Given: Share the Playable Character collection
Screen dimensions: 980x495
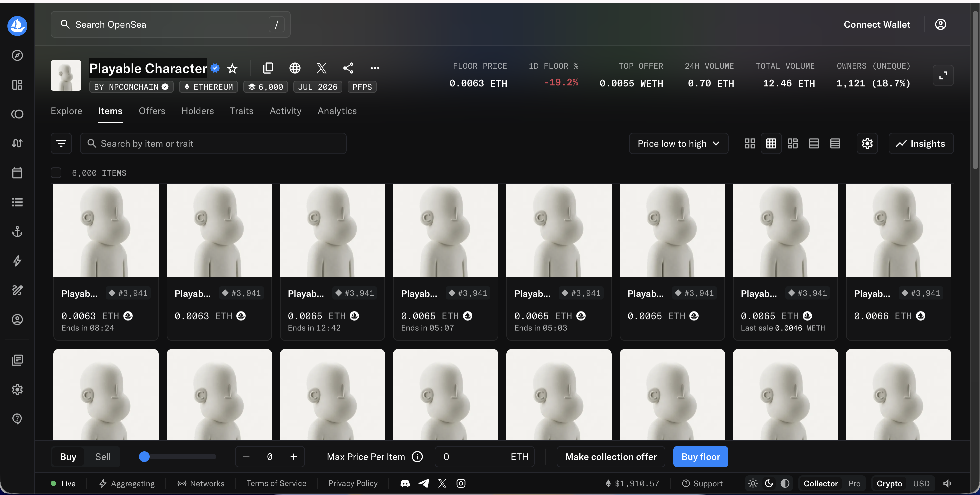Looking at the screenshot, I should [348, 68].
